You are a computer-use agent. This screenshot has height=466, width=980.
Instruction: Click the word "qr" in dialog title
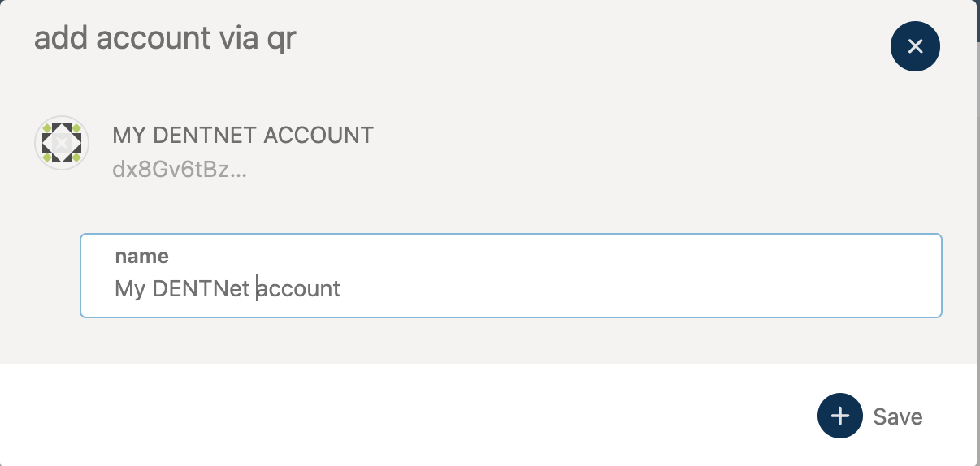[x=281, y=40]
